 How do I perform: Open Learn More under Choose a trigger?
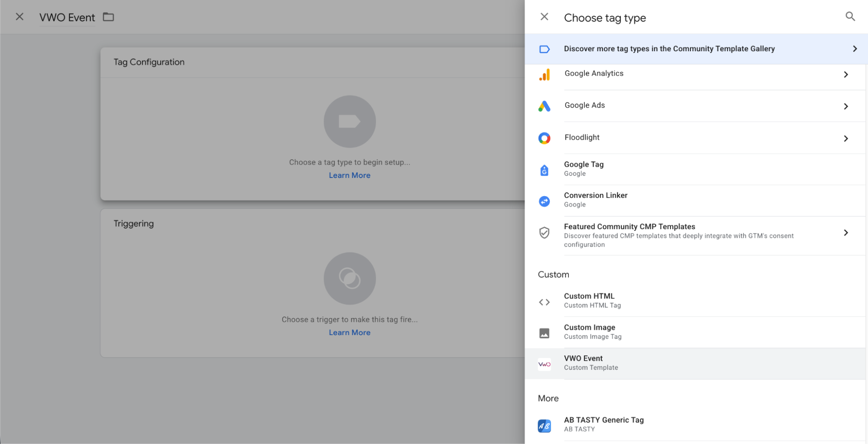tap(350, 332)
